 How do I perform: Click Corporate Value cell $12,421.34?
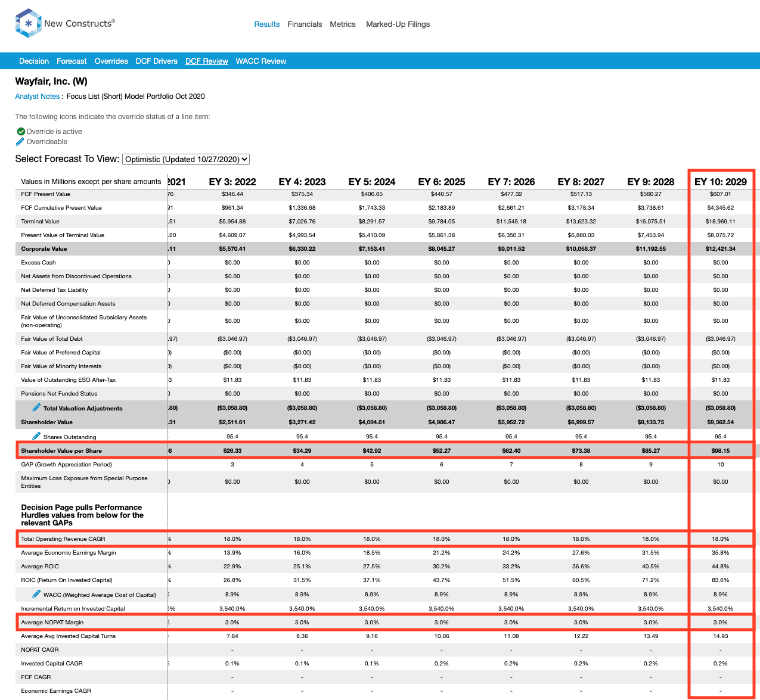[721, 249]
